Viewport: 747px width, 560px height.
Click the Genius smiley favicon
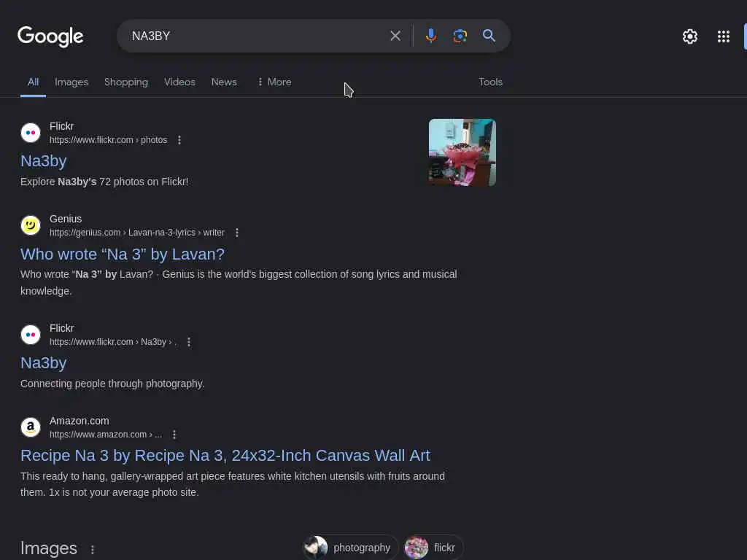31,225
